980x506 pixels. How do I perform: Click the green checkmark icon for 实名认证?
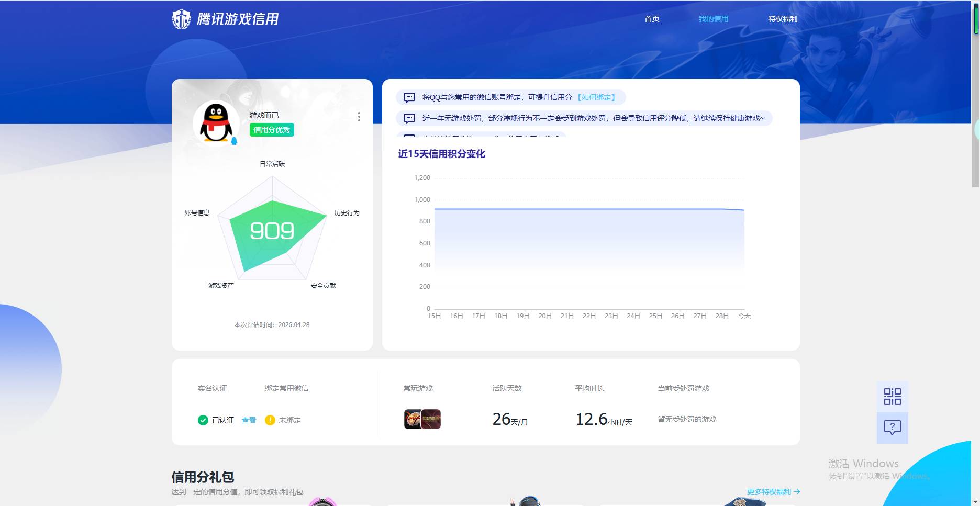point(203,420)
